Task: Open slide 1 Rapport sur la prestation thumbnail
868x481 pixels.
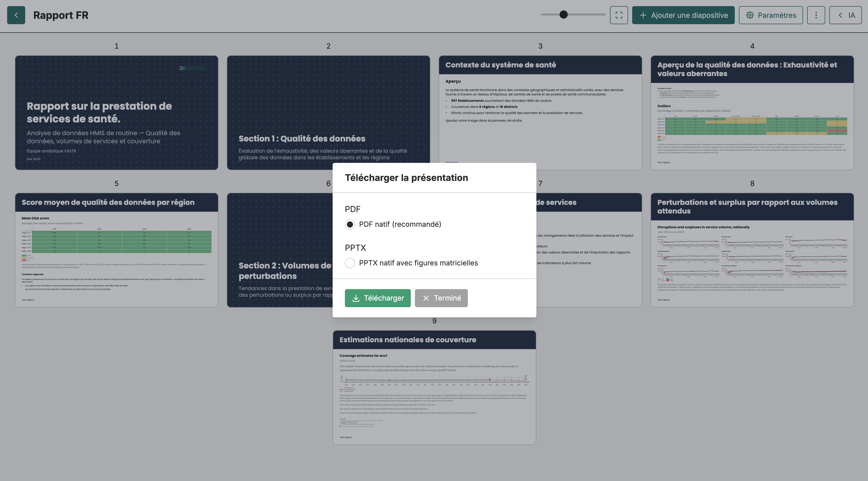Action: tap(117, 113)
